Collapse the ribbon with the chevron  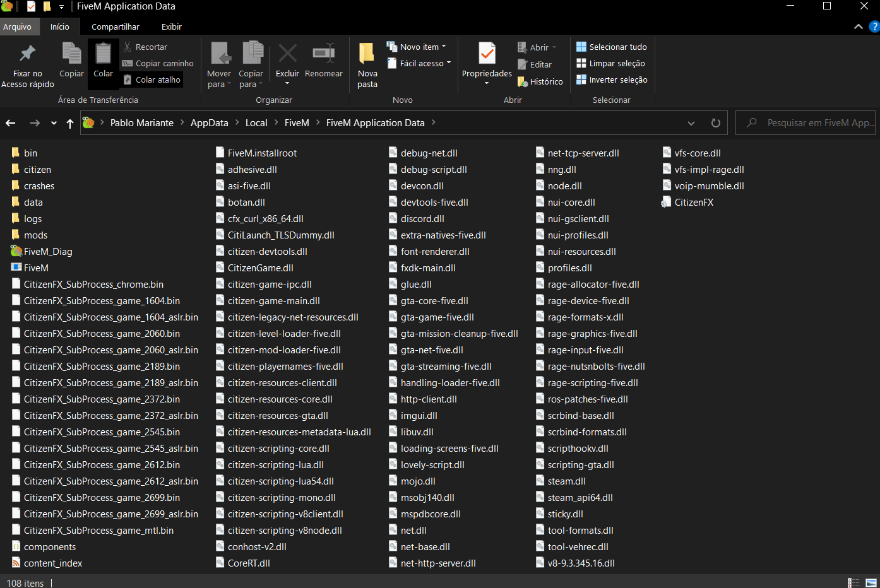pyautogui.click(x=858, y=26)
